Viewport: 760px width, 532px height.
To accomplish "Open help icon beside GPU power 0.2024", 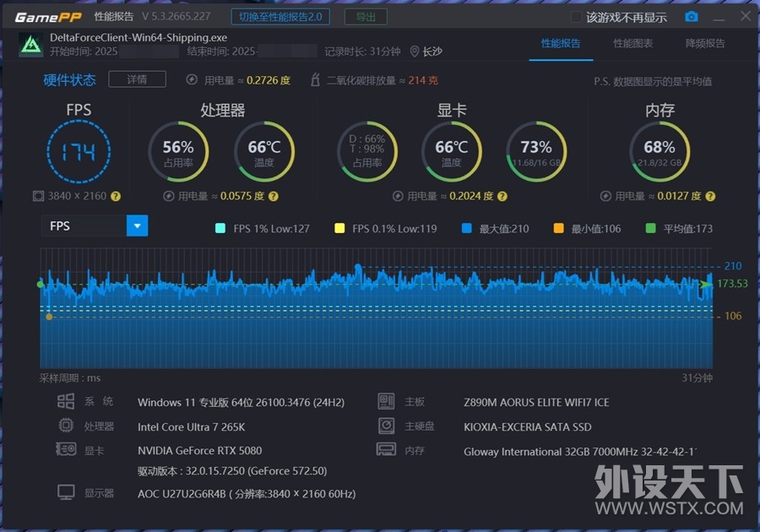I will pyautogui.click(x=502, y=196).
